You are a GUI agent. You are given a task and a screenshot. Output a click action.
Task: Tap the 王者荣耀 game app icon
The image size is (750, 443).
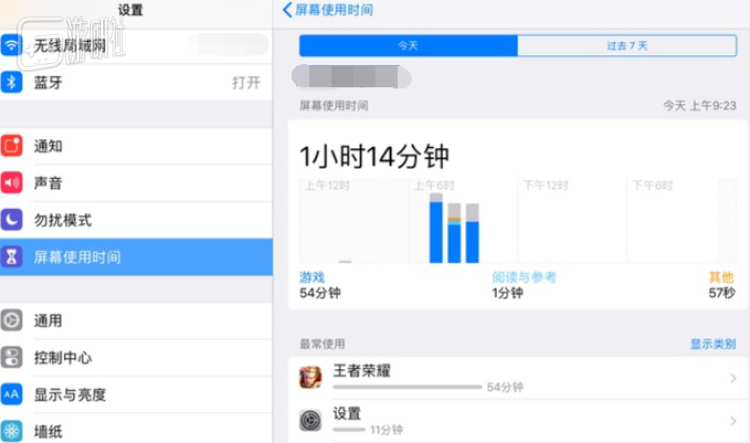pyautogui.click(x=310, y=377)
